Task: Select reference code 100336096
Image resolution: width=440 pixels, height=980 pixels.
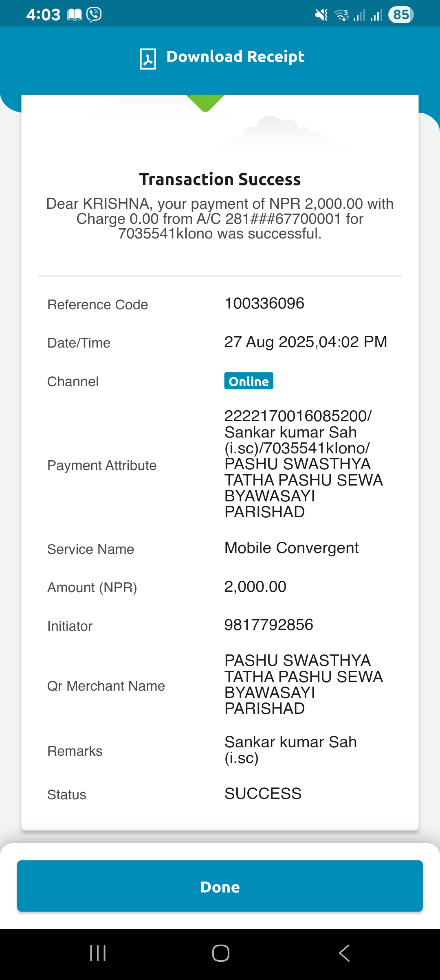Action: (x=264, y=303)
